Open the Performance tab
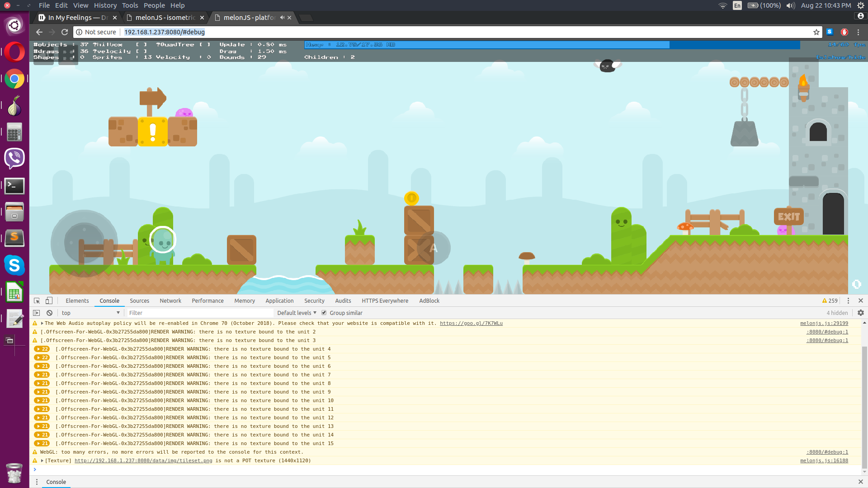The height and width of the screenshot is (488, 868). (208, 300)
